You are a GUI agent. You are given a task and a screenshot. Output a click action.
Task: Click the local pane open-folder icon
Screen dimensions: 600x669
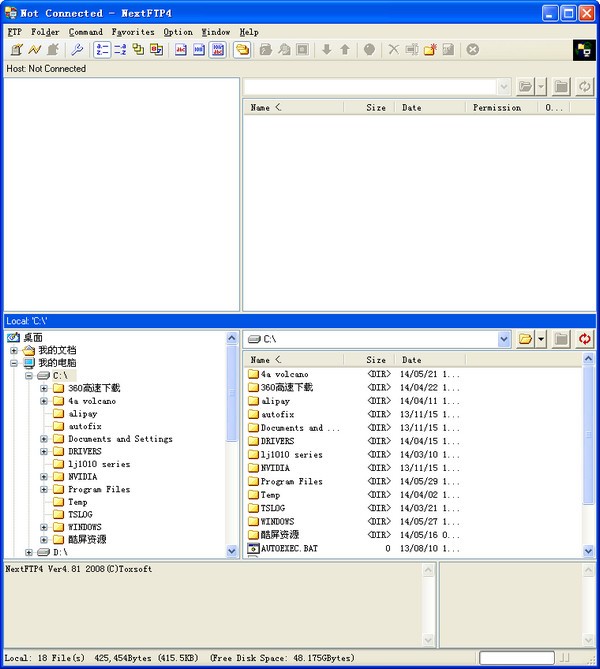point(525,339)
